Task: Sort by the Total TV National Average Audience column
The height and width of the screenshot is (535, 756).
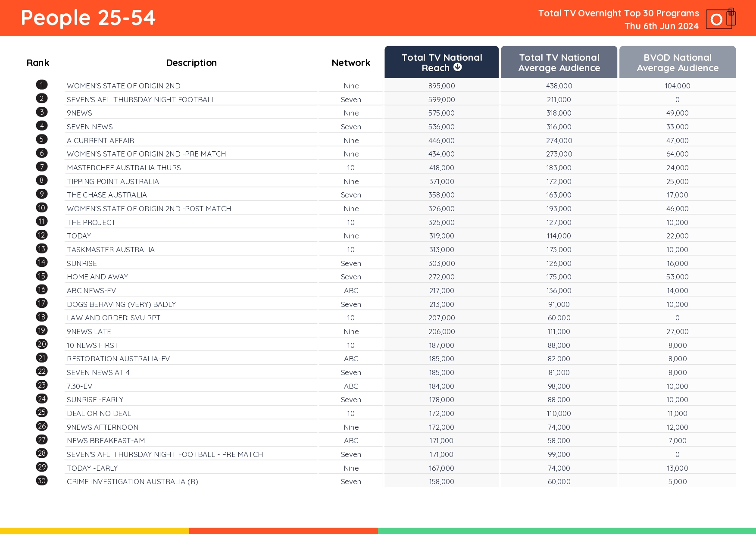Action: (559, 62)
